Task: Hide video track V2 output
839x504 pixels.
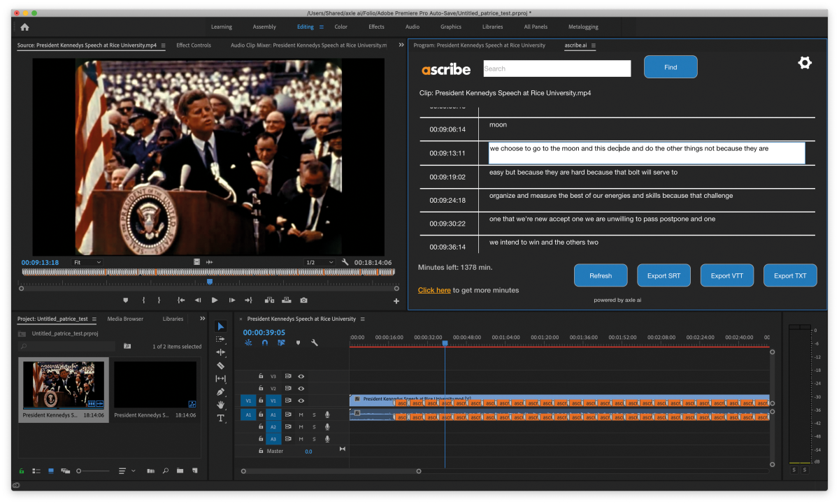Action: pos(301,388)
